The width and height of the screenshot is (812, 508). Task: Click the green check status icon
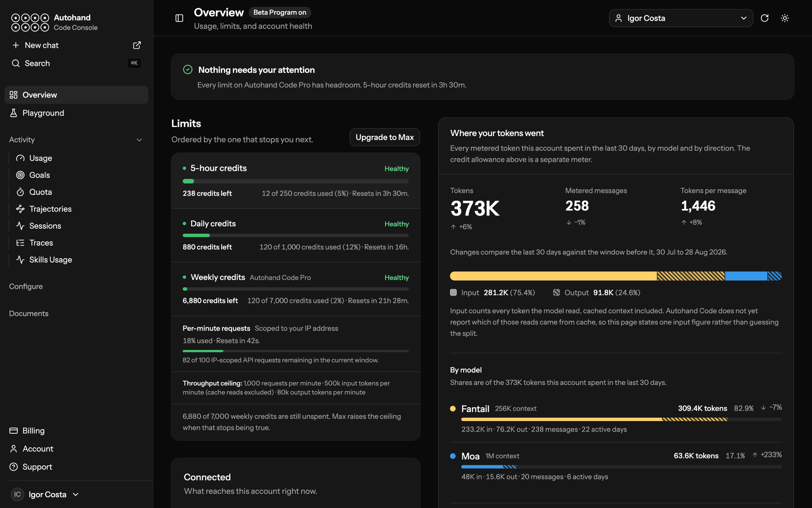(x=188, y=70)
